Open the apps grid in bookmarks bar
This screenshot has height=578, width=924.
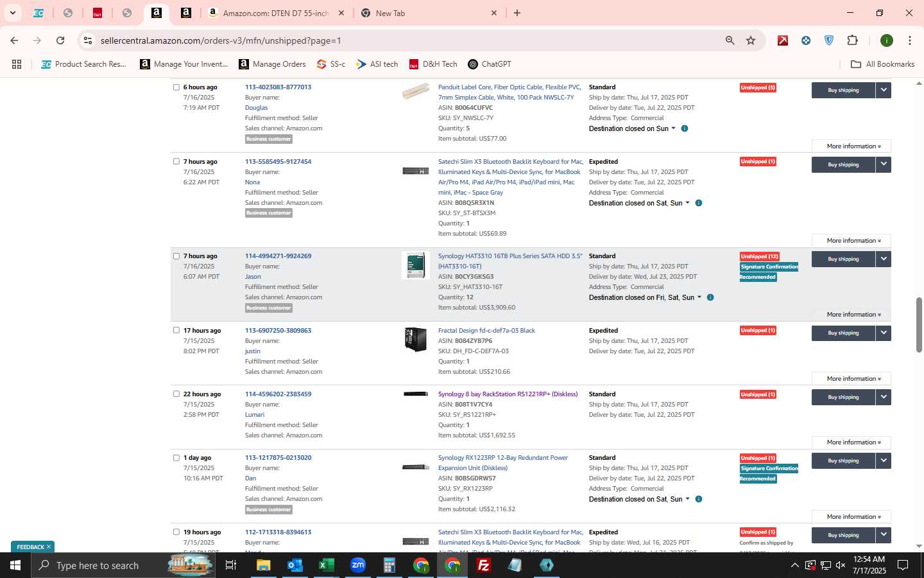point(17,64)
